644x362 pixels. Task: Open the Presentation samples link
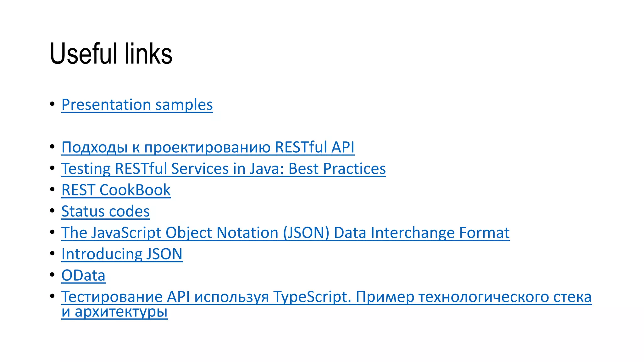point(137,105)
